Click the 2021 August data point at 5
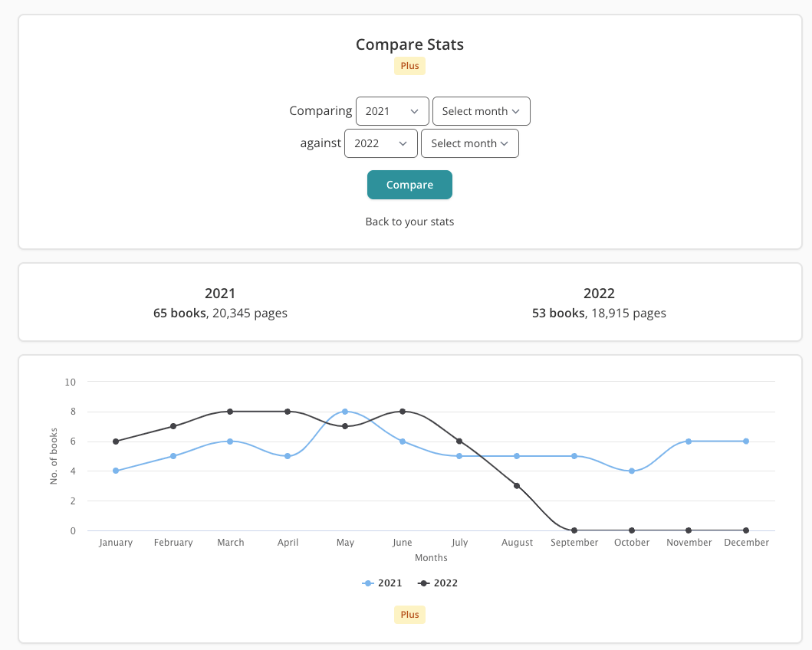This screenshot has width=812, height=650. 517,456
